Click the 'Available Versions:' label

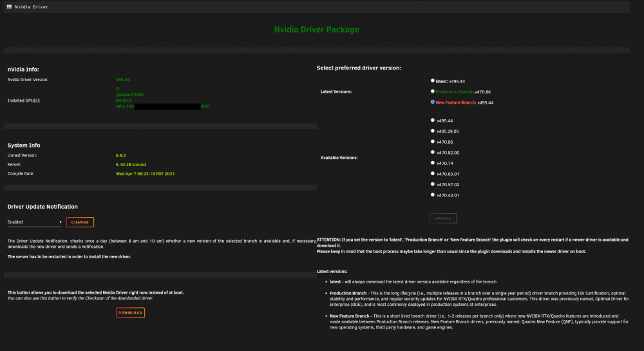tap(339, 158)
